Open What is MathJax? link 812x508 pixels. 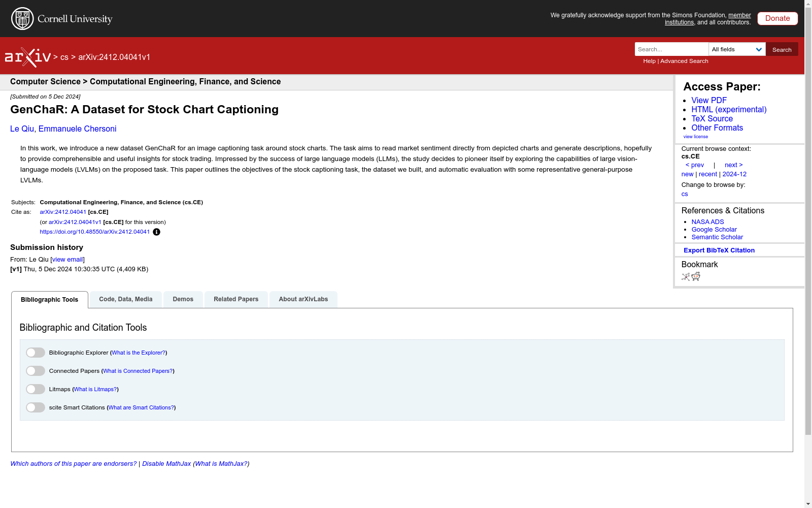[221, 464]
